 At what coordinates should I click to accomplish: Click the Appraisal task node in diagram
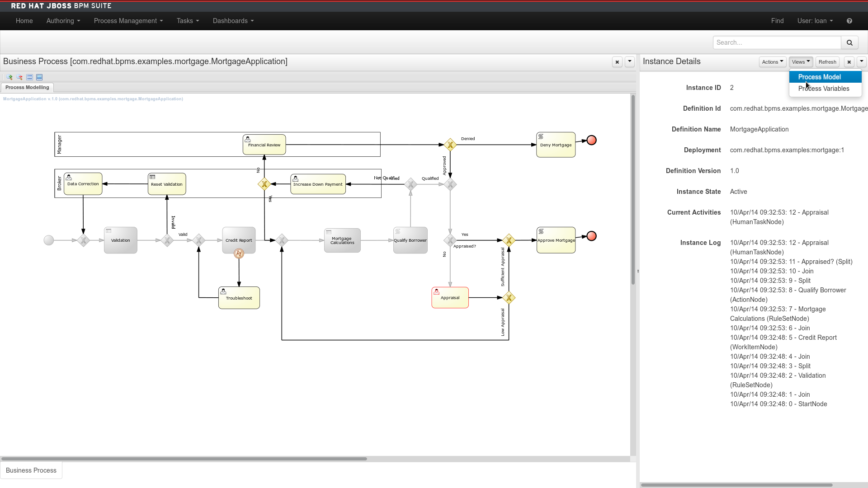tap(450, 298)
